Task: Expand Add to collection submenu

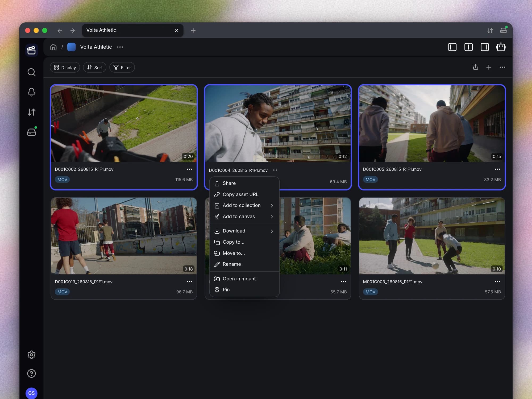Action: tap(244, 205)
